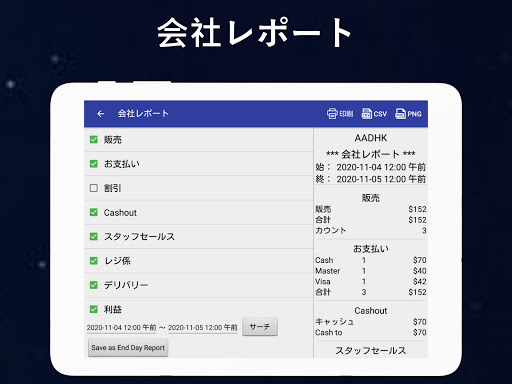Click the キャッシュ row under Cashout

tap(371, 322)
